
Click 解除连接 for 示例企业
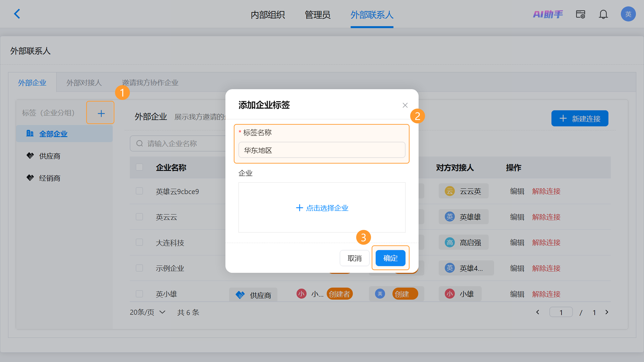pyautogui.click(x=546, y=268)
